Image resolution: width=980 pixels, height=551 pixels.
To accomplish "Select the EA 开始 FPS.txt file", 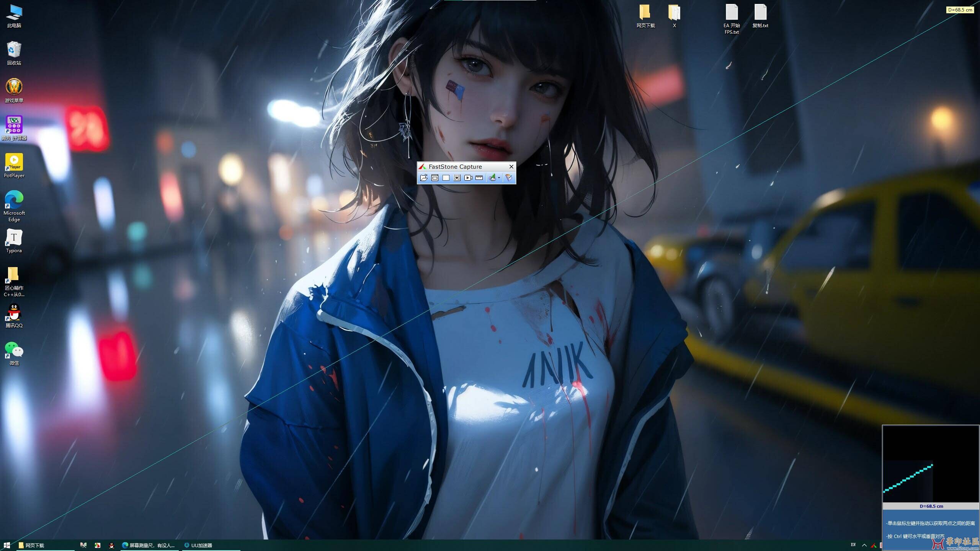I will [732, 13].
